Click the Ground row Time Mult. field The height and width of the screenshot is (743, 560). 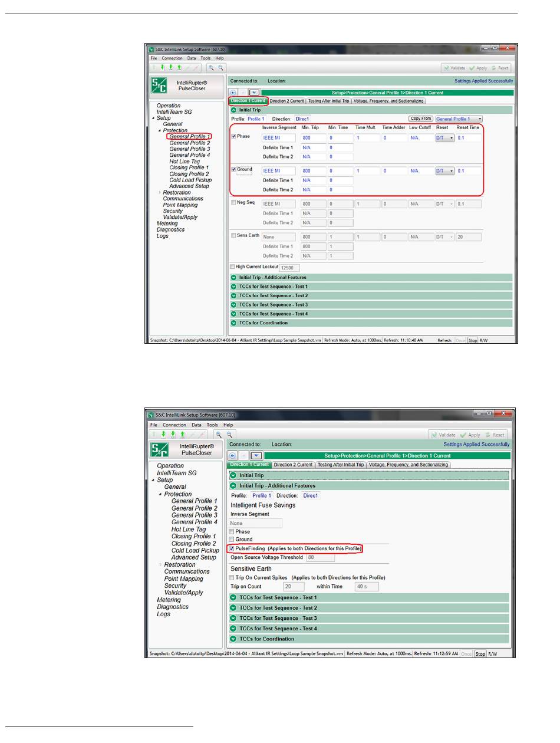pos(367,171)
